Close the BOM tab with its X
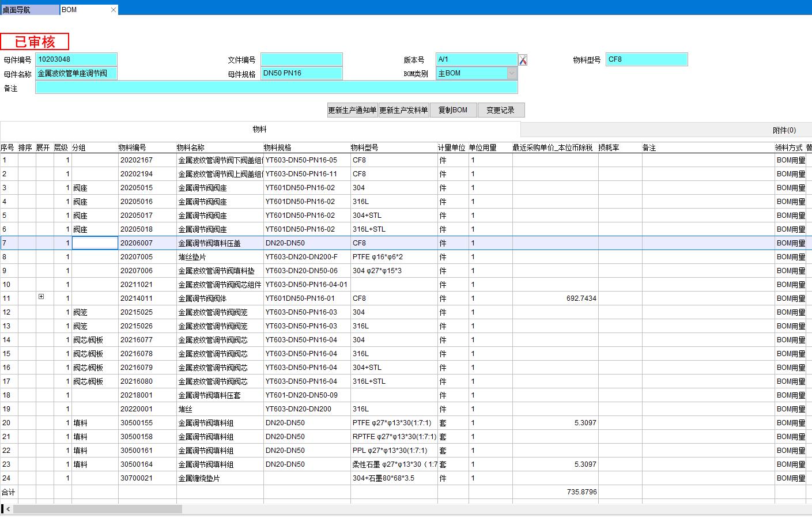The image size is (812, 518). (x=114, y=10)
